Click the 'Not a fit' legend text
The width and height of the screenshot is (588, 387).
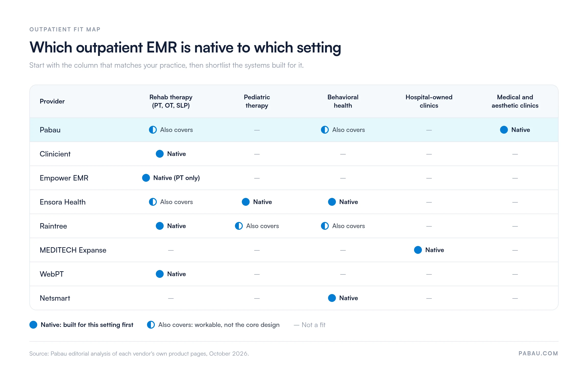[x=313, y=325]
